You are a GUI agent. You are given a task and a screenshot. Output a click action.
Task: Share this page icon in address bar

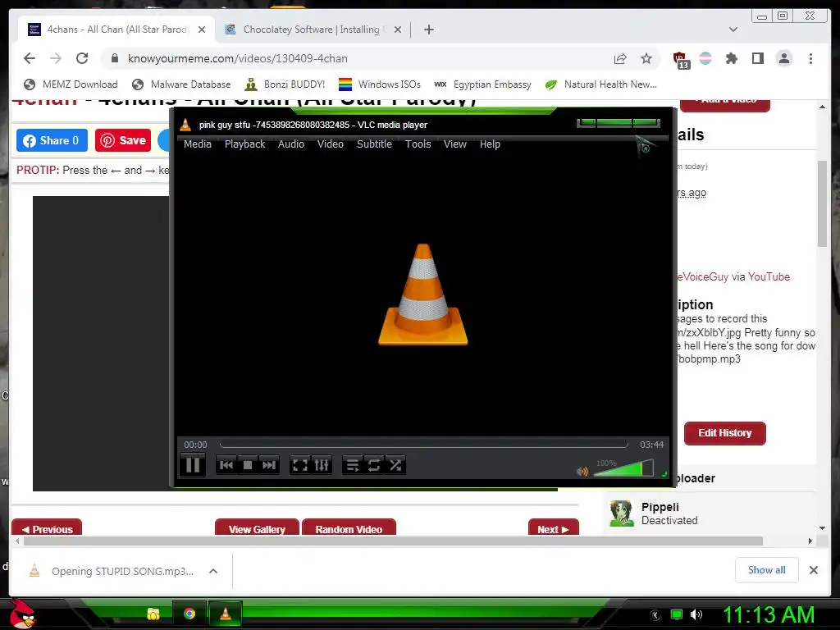[620, 58]
